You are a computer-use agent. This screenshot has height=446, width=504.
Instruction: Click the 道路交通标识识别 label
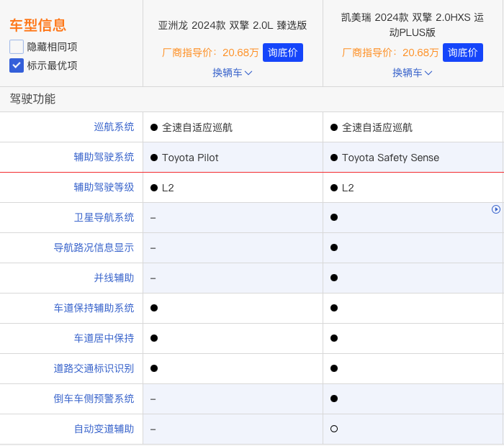pos(94,368)
